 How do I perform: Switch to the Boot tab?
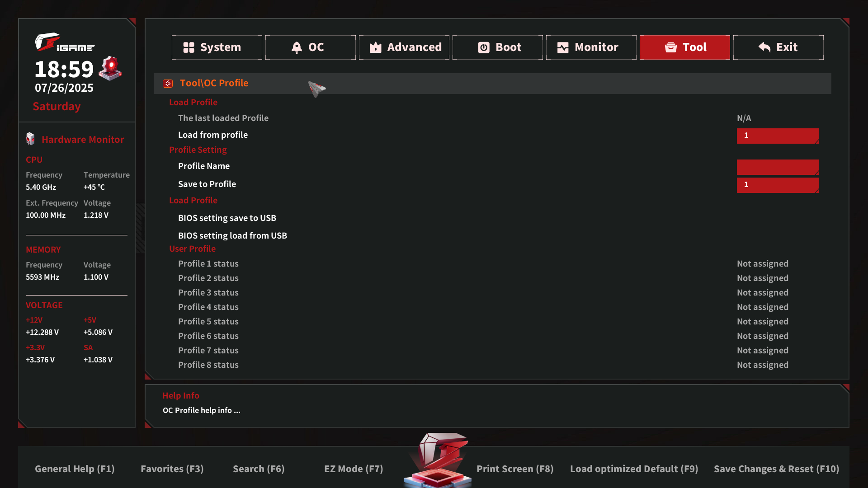click(x=497, y=47)
